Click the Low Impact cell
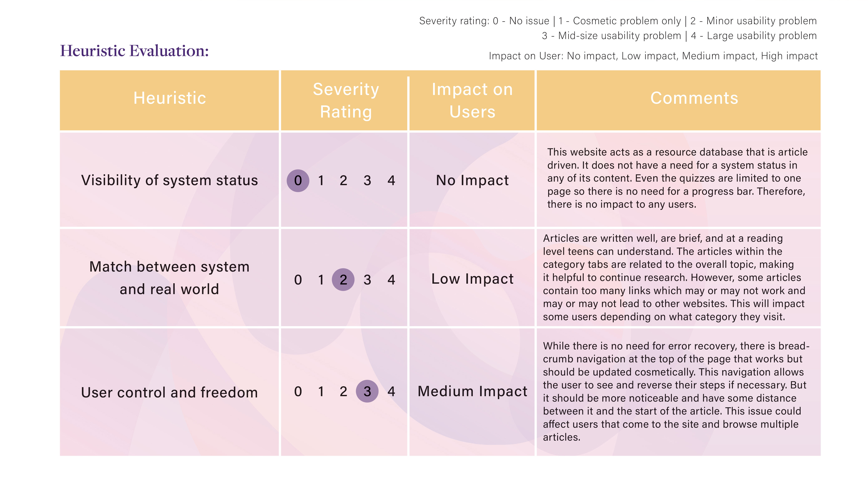Image resolution: width=868 pixels, height=483 pixels. (472, 279)
